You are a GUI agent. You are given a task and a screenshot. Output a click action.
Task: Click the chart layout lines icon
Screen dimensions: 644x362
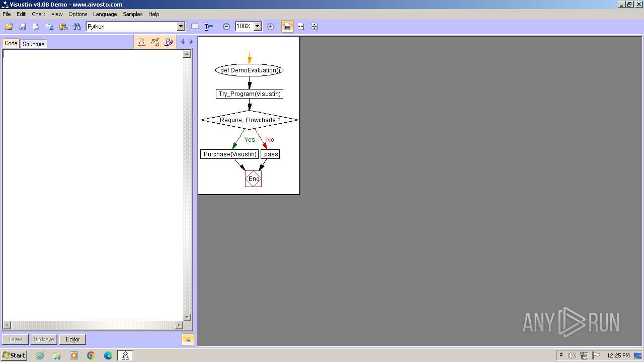click(196, 27)
